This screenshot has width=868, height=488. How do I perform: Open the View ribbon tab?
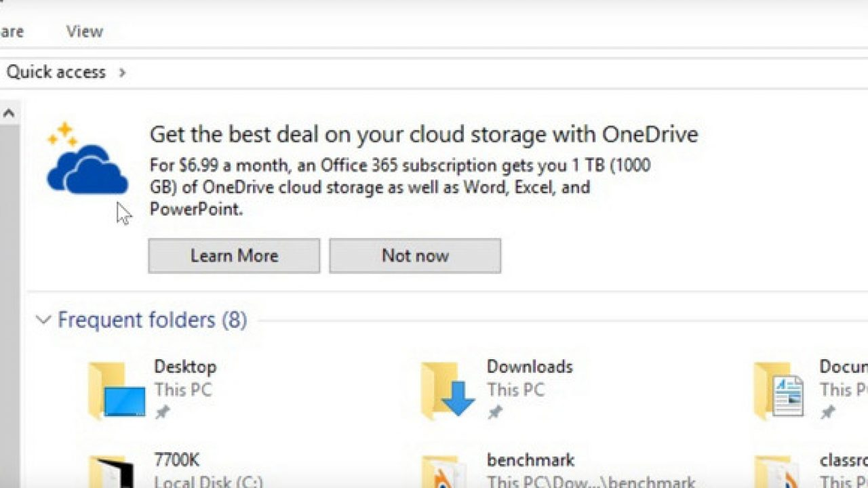[x=85, y=31]
